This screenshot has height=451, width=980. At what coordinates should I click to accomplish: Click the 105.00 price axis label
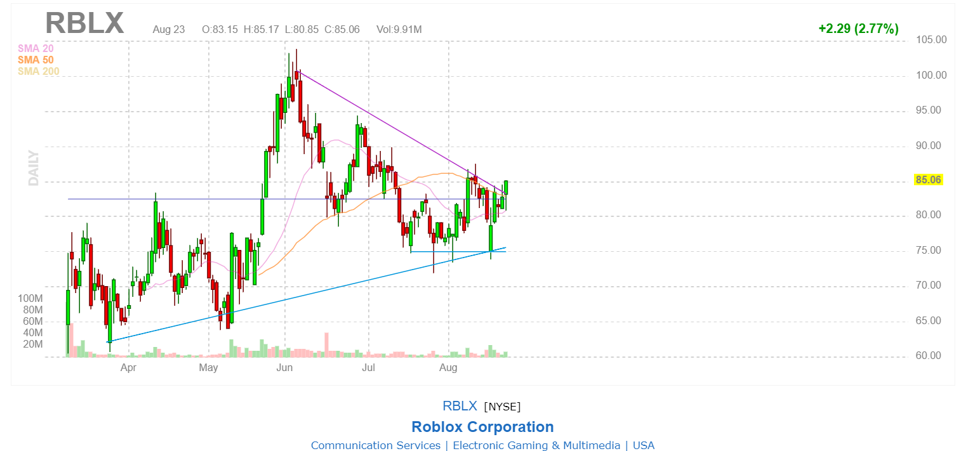[931, 40]
